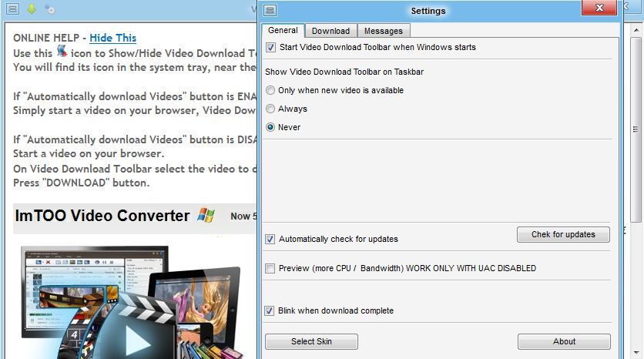Image resolution: width=644 pixels, height=359 pixels.
Task: Select the Never radio option
Action: pos(270,127)
